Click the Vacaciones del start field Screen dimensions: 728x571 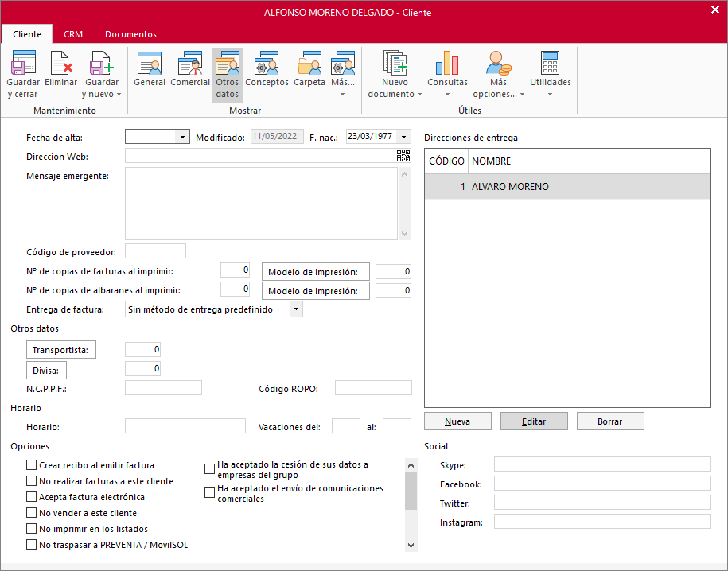(346, 425)
